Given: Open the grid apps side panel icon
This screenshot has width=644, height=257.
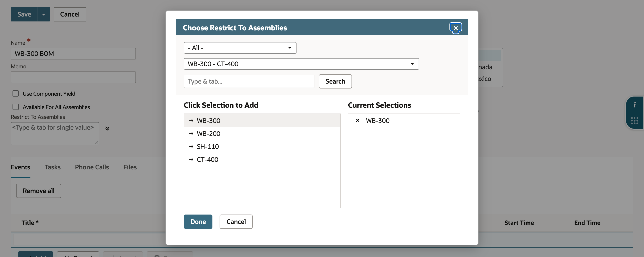Looking at the screenshot, I should pos(635,121).
